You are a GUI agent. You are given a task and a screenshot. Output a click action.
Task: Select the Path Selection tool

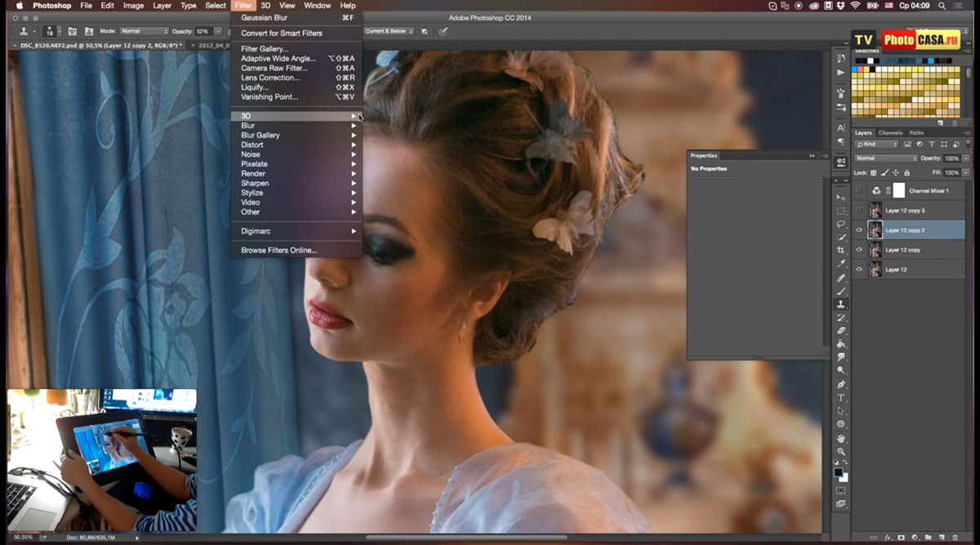[x=840, y=411]
